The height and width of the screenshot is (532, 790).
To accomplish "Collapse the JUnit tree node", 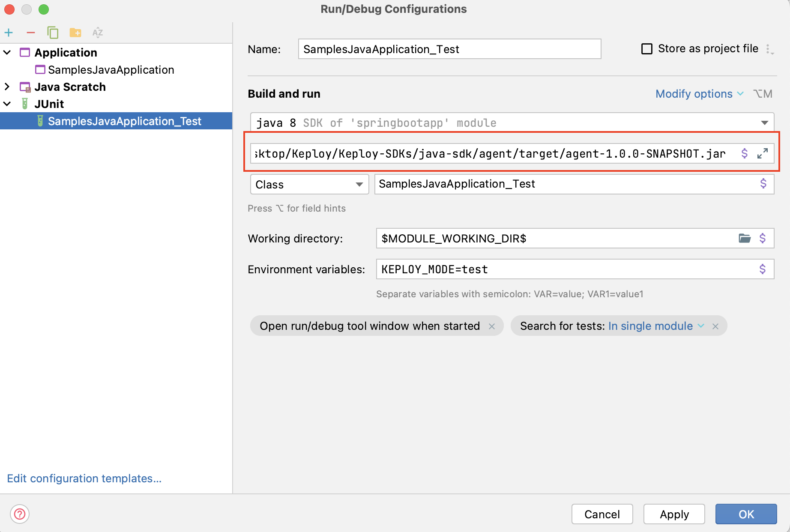I will [7, 104].
